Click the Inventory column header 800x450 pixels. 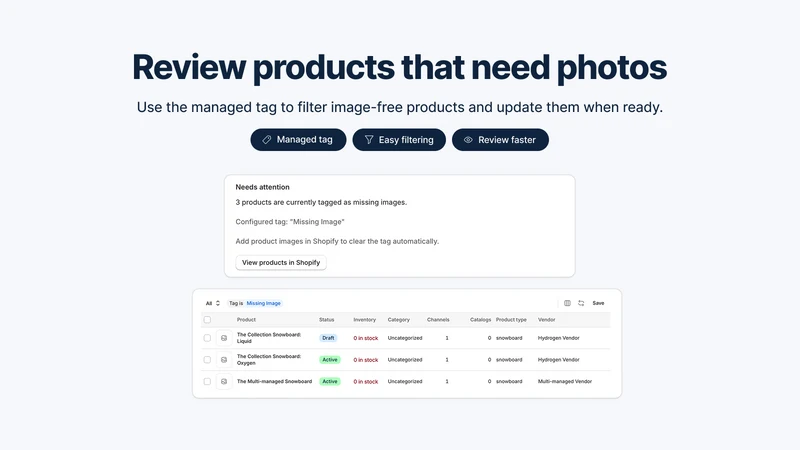coord(364,319)
